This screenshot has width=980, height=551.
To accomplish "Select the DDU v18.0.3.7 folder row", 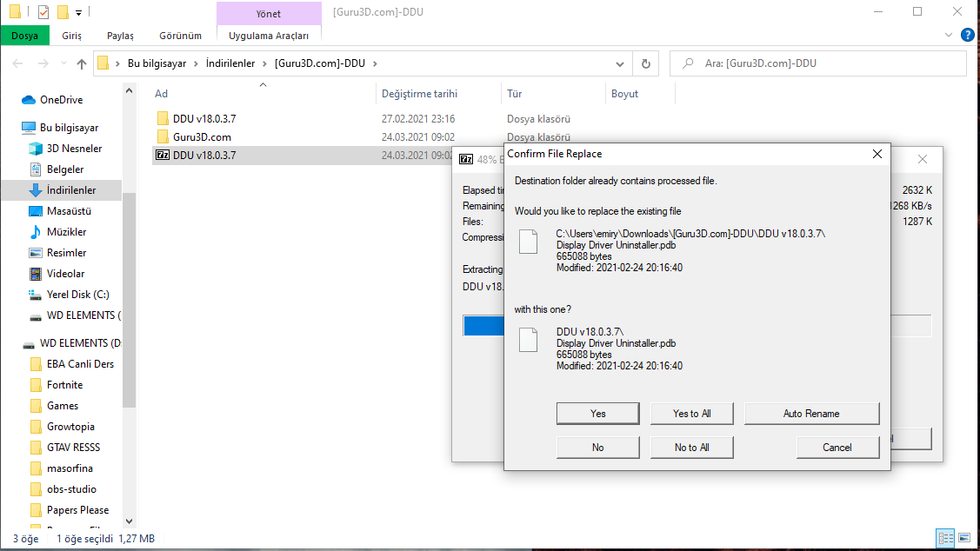I will coord(204,119).
